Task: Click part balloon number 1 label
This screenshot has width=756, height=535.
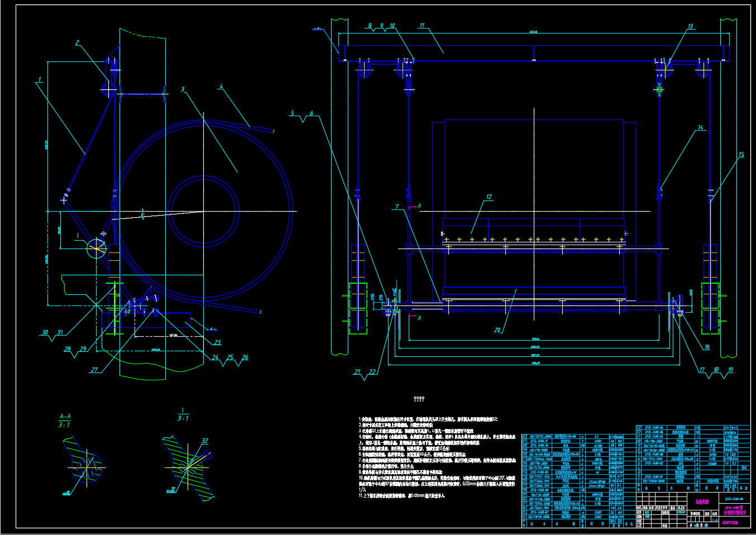Action: 40,80
